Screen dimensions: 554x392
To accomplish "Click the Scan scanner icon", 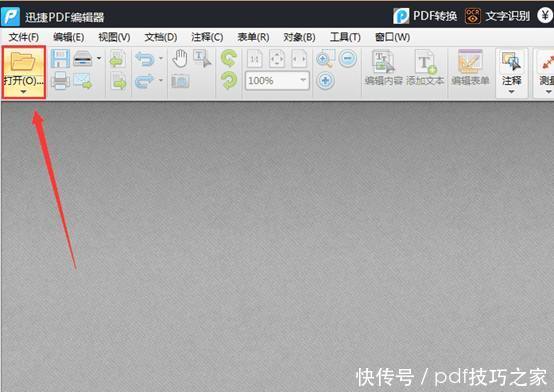I will [83, 59].
